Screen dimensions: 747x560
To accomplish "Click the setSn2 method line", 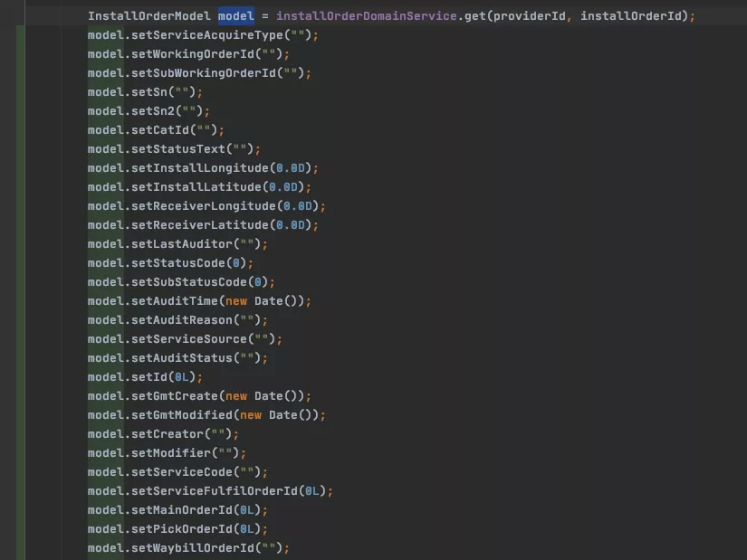I will point(148,111).
